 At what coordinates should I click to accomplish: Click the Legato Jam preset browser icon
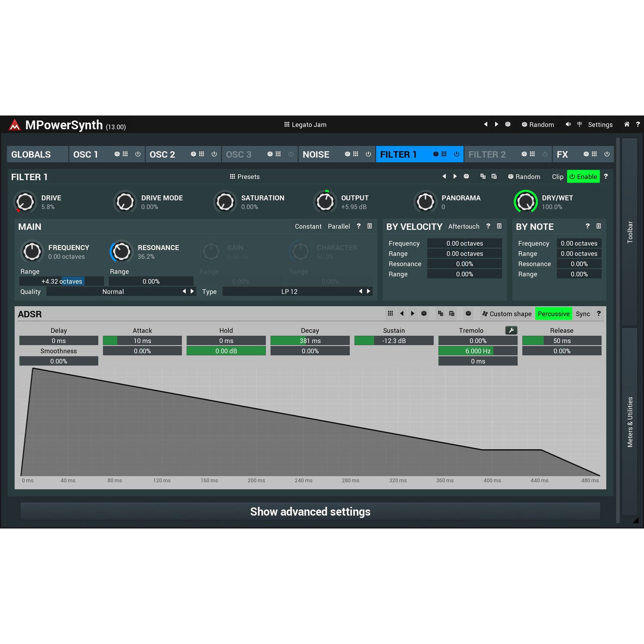click(x=287, y=124)
